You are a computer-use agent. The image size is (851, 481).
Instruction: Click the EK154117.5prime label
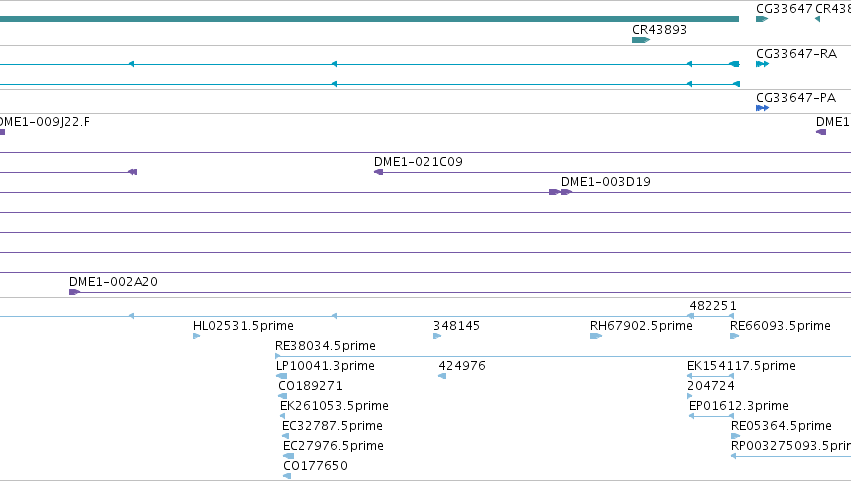click(741, 366)
